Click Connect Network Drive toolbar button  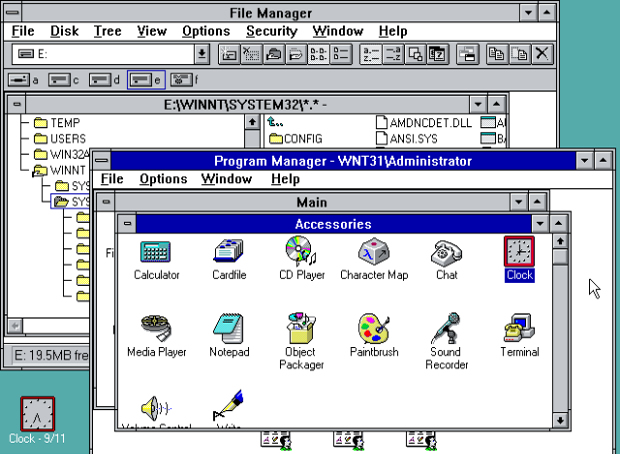(229, 54)
